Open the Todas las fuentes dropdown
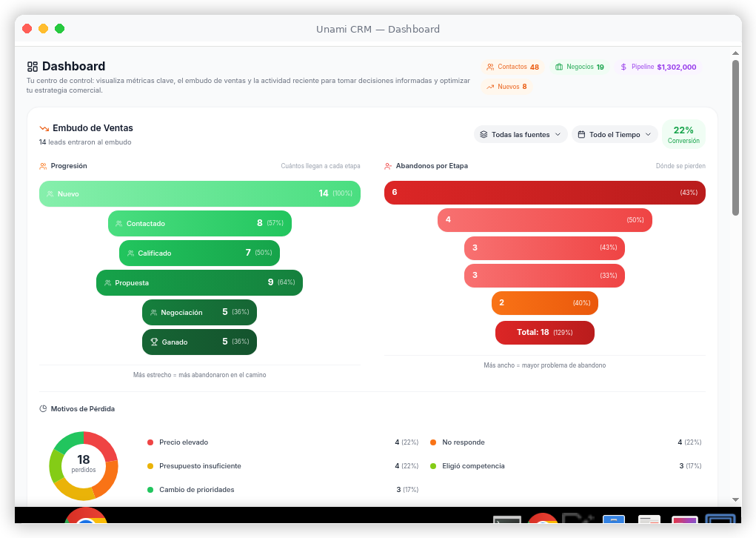This screenshot has width=756, height=538. point(521,134)
